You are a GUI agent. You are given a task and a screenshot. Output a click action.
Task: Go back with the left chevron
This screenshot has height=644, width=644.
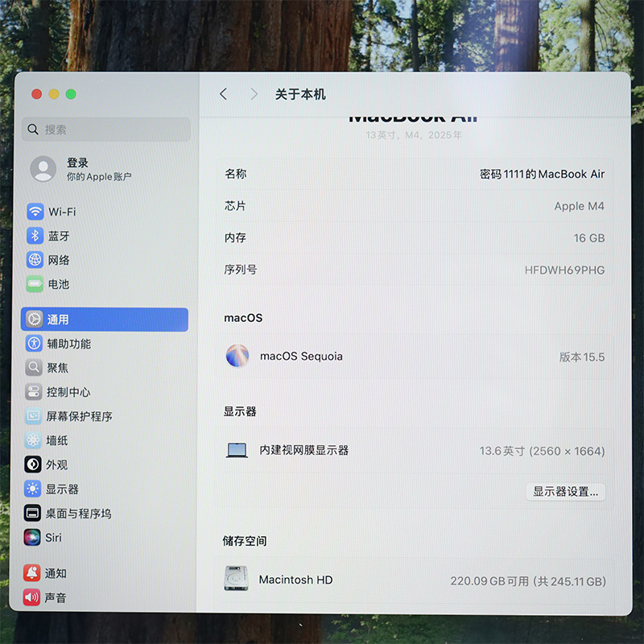point(223,94)
